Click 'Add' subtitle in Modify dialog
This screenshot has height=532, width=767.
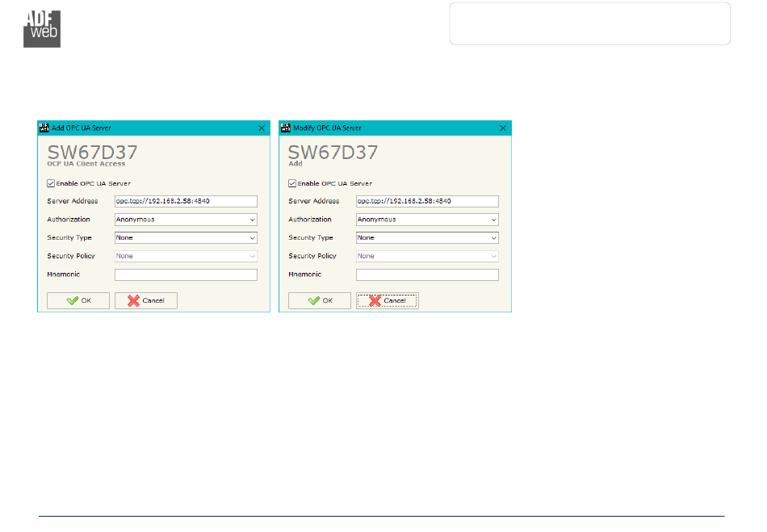point(295,164)
